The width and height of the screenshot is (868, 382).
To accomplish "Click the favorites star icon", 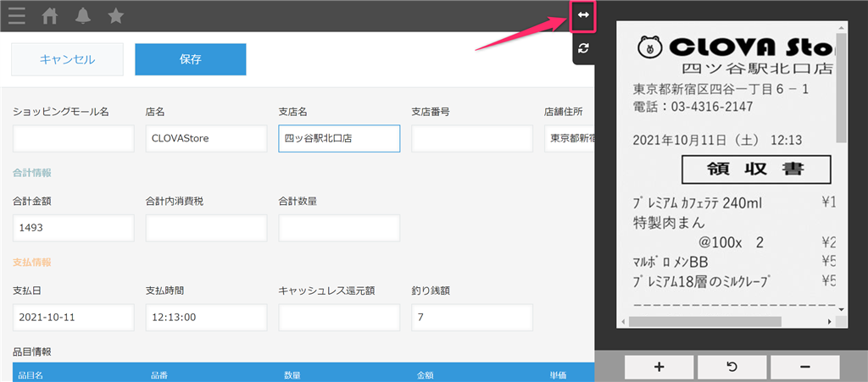I will (x=115, y=17).
